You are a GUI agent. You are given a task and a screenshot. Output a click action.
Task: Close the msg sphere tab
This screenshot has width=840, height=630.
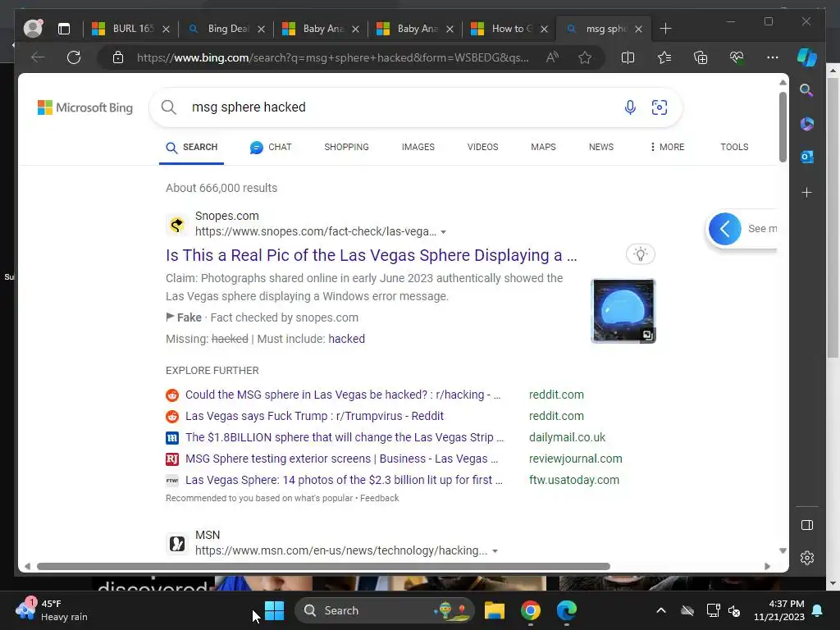point(638,29)
